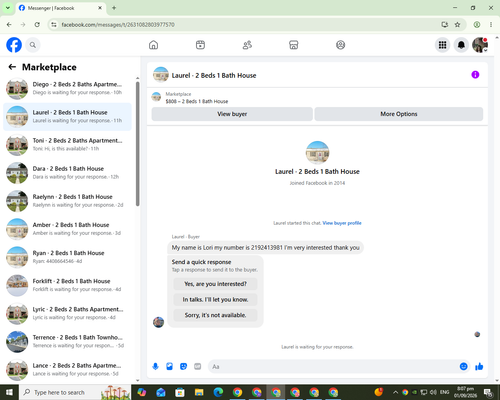Viewport: 500px width, 400px height.
Task: Close the Messenger | Facebook tab
Action: tap(100, 8)
